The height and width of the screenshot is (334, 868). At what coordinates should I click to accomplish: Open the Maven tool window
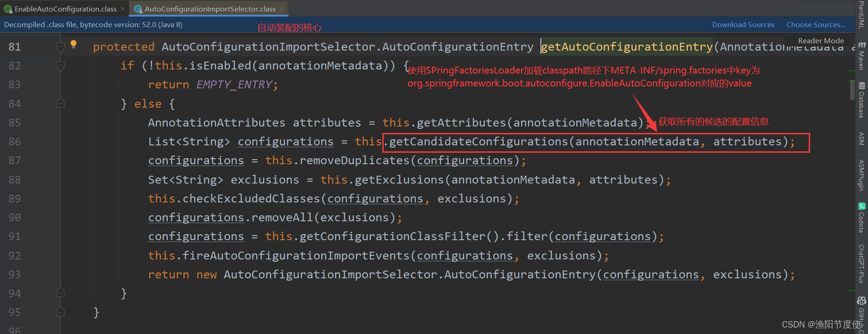tap(862, 56)
